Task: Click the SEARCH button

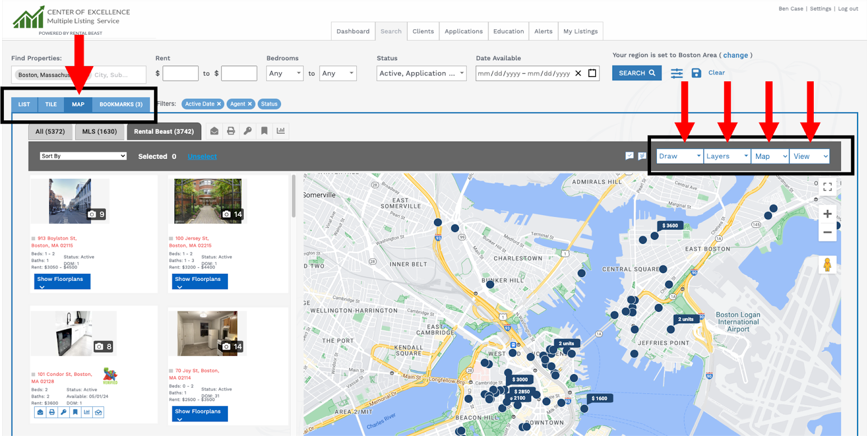Action: pyautogui.click(x=637, y=73)
